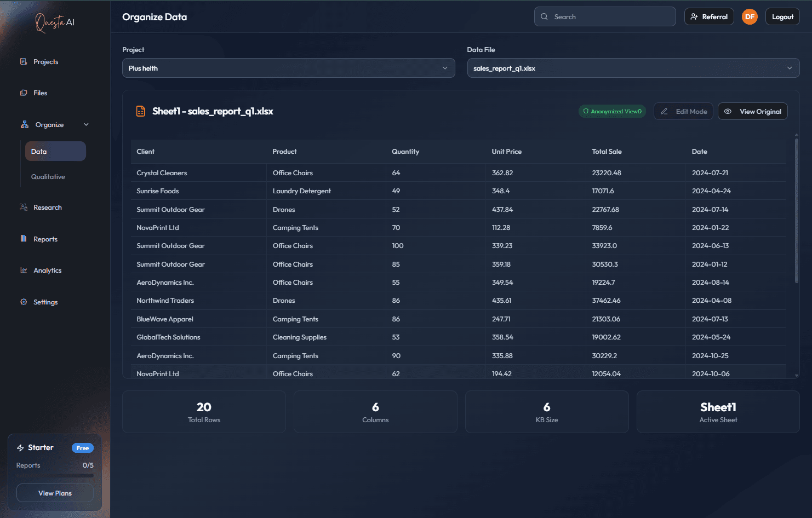
Task: Switch to Edit Mode
Action: [x=683, y=111]
